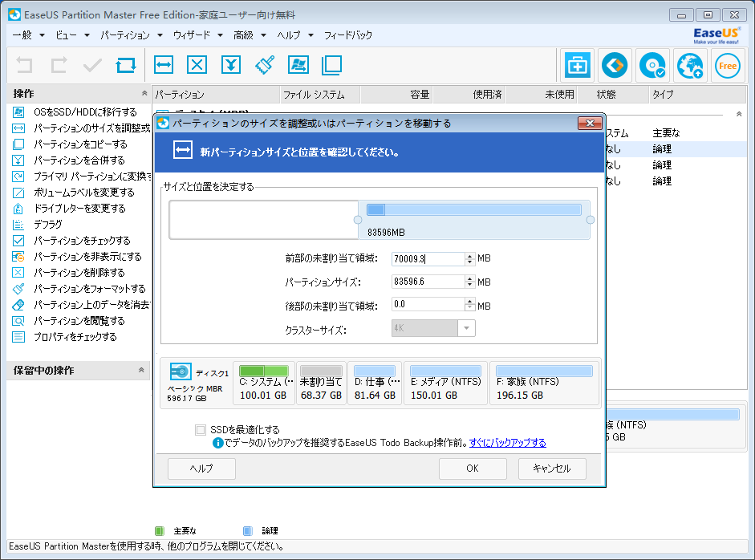Open the 一般 menu
Viewport: 755px width, 560px height.
(x=28, y=35)
